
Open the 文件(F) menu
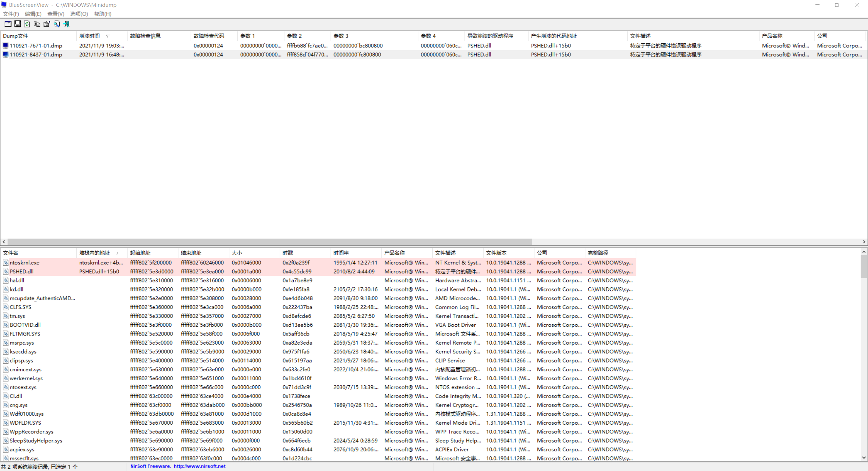point(11,14)
